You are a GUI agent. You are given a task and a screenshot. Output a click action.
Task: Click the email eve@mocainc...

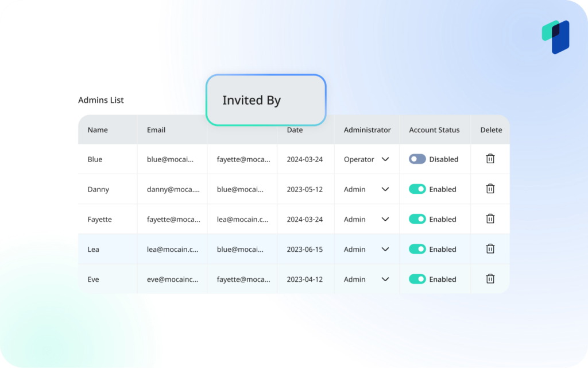(172, 279)
